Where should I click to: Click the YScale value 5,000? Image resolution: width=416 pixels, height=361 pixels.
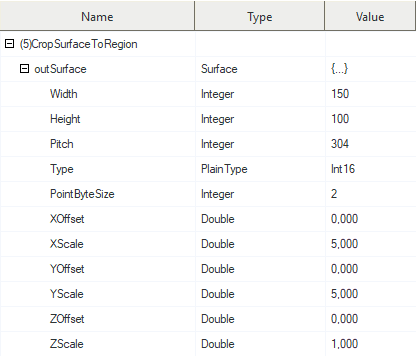[344, 294]
